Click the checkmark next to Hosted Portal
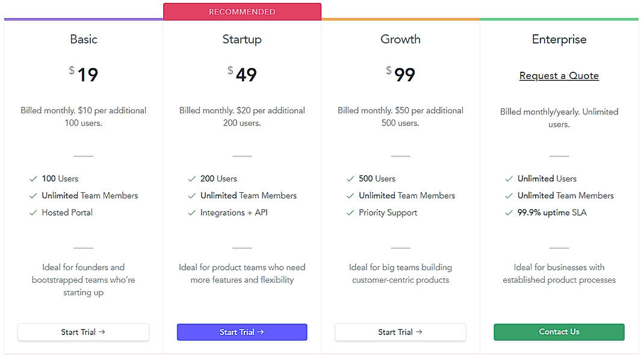This screenshot has width=644, height=355. (x=34, y=212)
